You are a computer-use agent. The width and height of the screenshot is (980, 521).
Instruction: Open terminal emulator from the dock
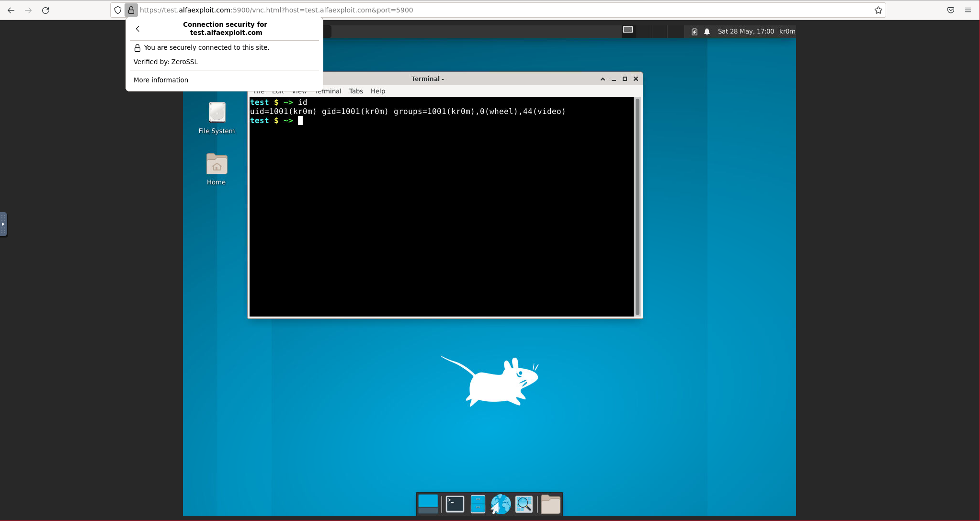(455, 504)
